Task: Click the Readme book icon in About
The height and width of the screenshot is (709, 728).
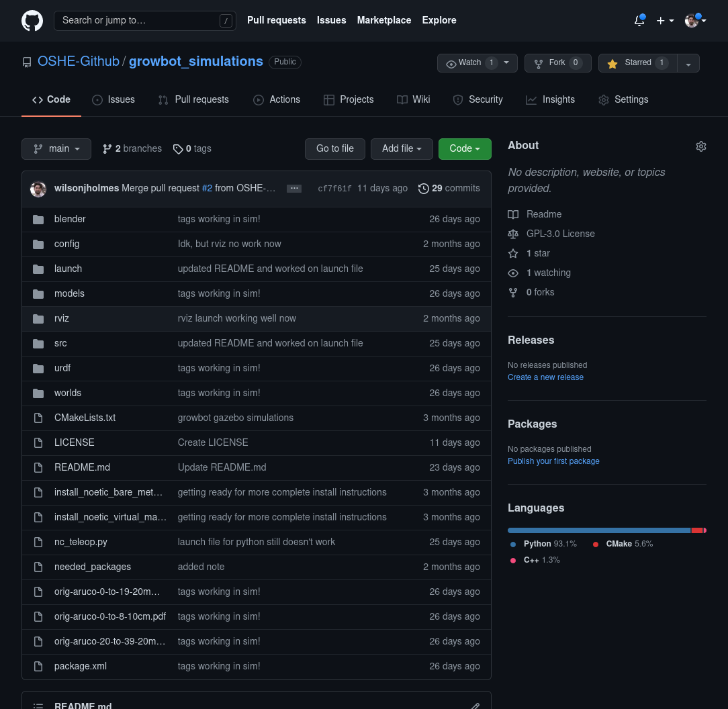Action: tap(512, 214)
